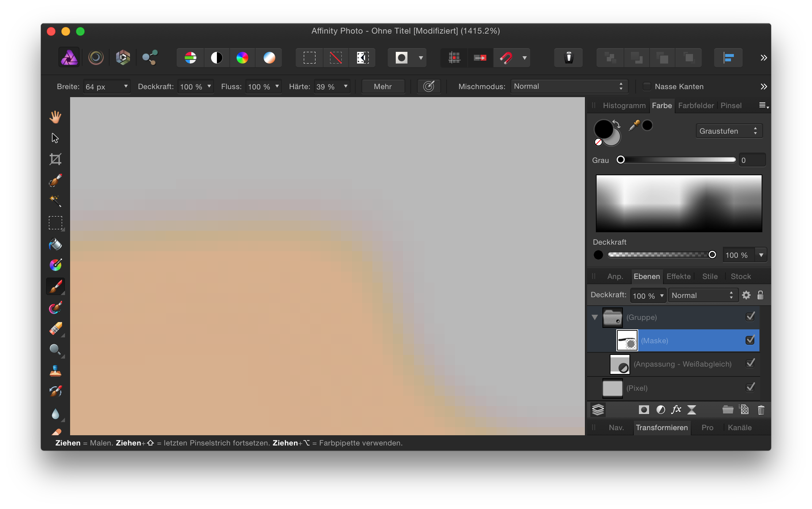
Task: Click Invert Selection in toolbar
Action: click(362, 58)
